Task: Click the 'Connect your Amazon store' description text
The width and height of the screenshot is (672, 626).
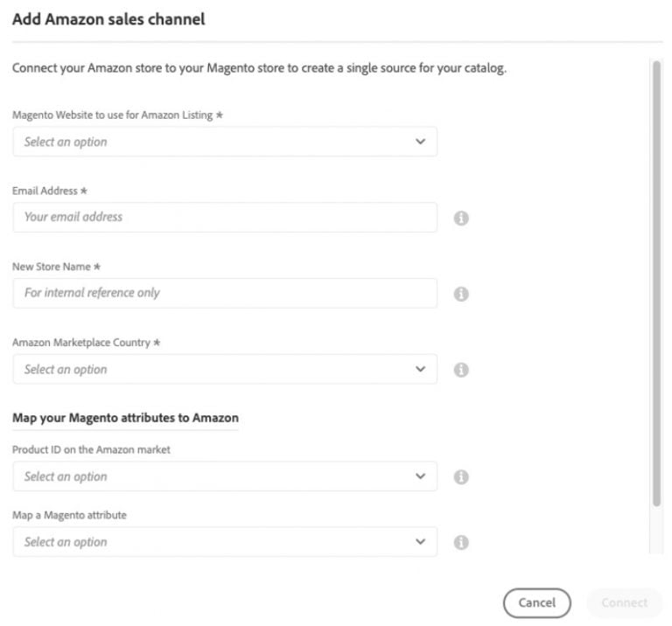Action: (x=259, y=68)
